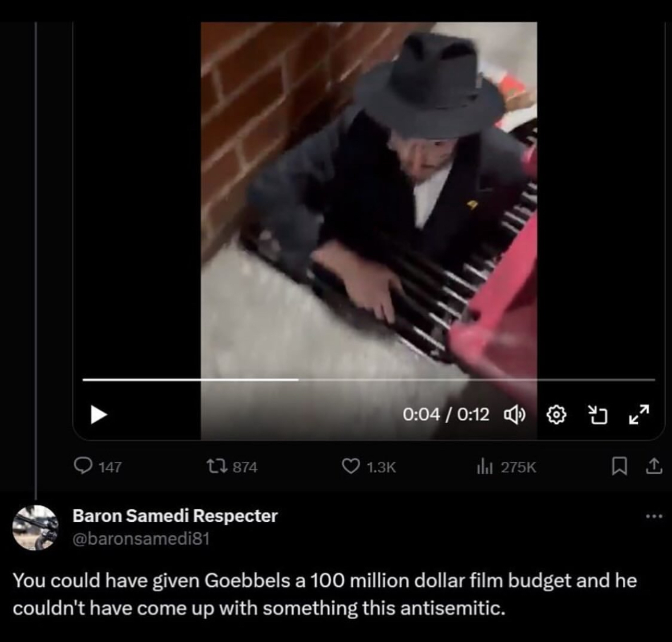Open the three-dot more options menu

click(654, 516)
